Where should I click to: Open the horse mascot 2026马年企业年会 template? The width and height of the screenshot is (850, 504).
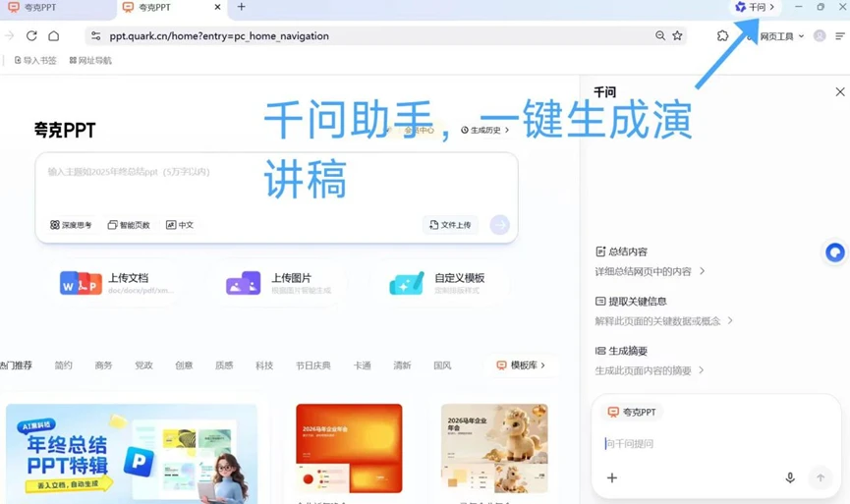pyautogui.click(x=494, y=448)
